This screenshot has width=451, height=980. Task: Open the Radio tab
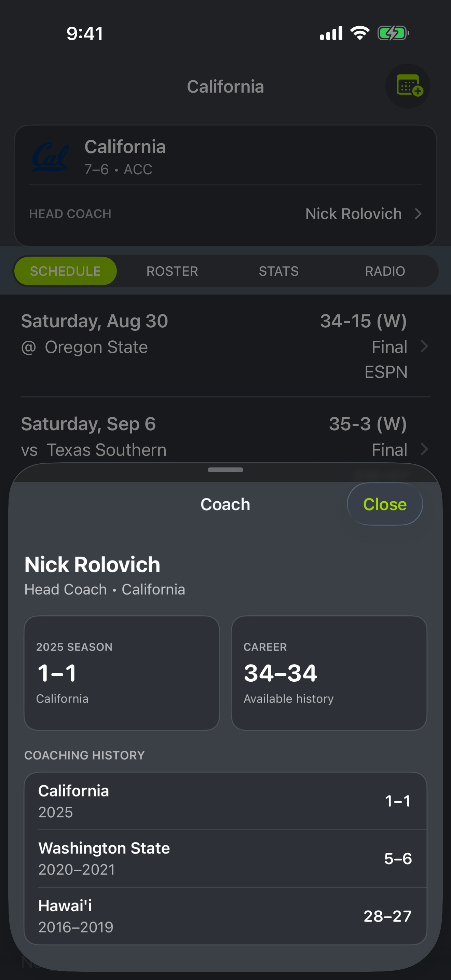point(385,271)
